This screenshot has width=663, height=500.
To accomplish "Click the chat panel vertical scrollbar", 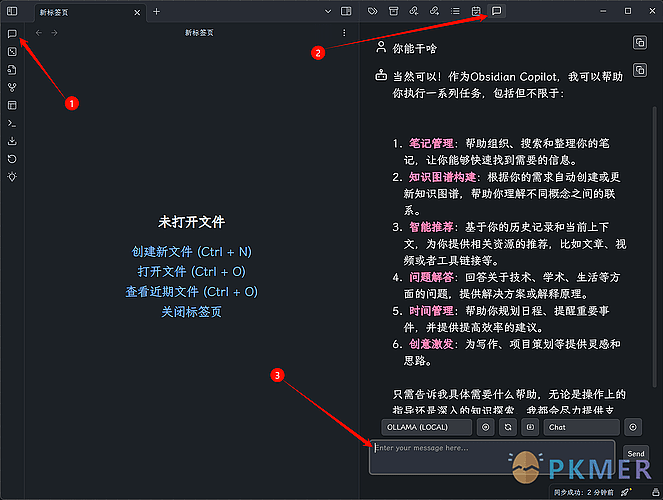I will tap(655, 247).
